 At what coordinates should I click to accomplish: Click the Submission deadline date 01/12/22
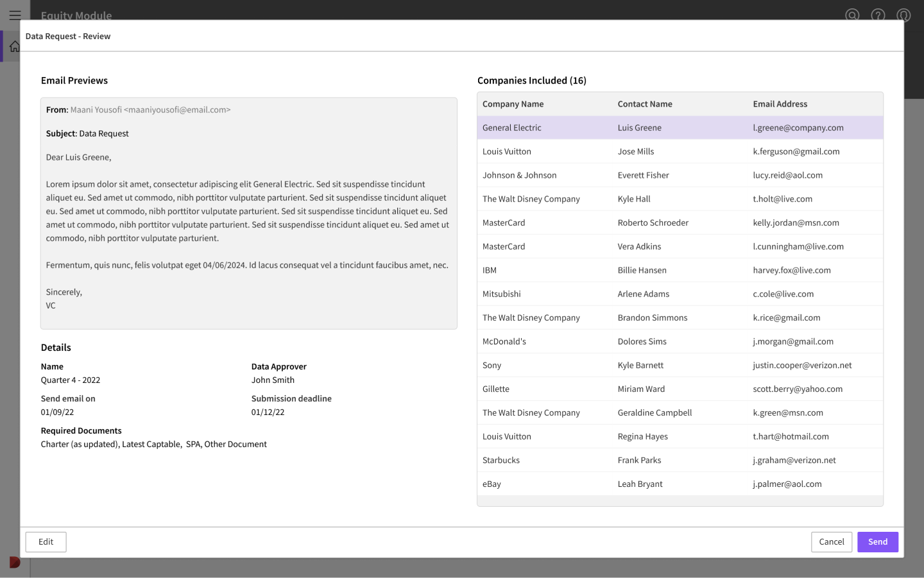(x=268, y=412)
